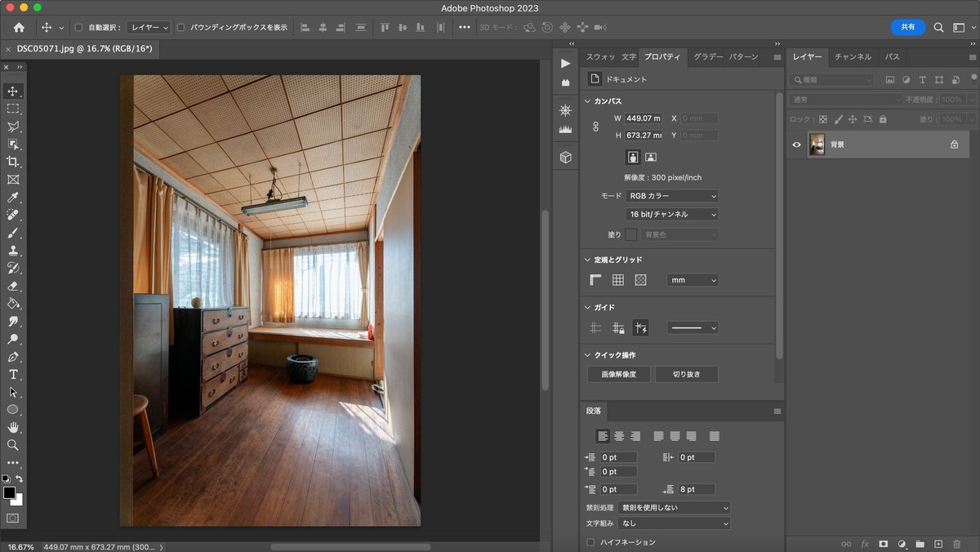Select the Ellipse shape tool
This screenshot has height=552, width=980.
pyautogui.click(x=13, y=410)
